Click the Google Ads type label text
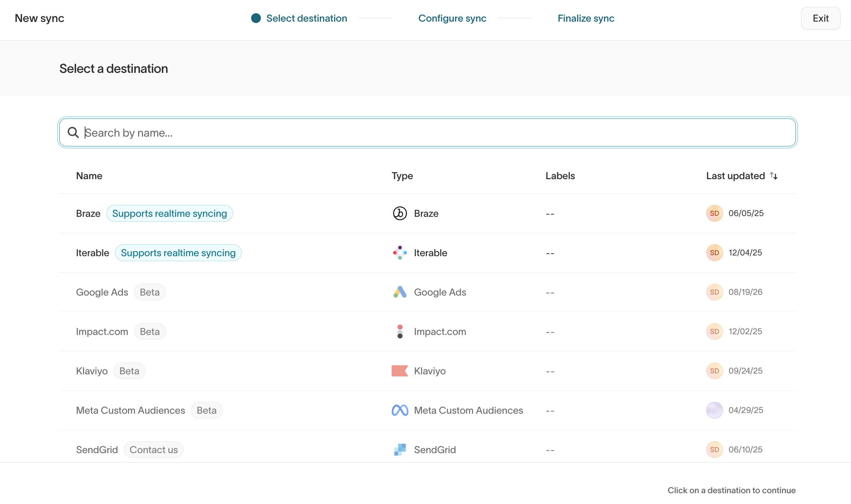Viewport: 851px width, 504px height. point(440,292)
